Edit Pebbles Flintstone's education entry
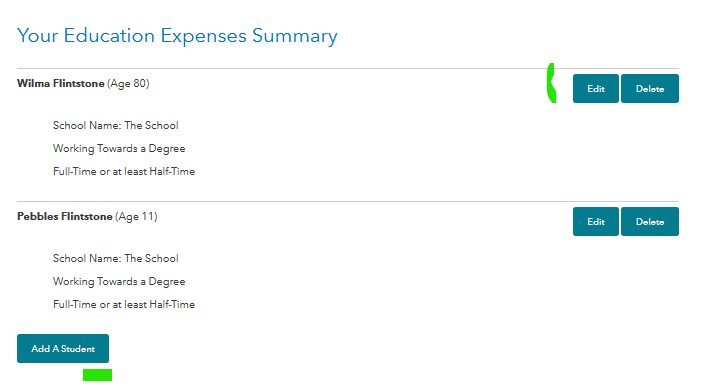Screen dimensions: 718x390 tap(595, 222)
